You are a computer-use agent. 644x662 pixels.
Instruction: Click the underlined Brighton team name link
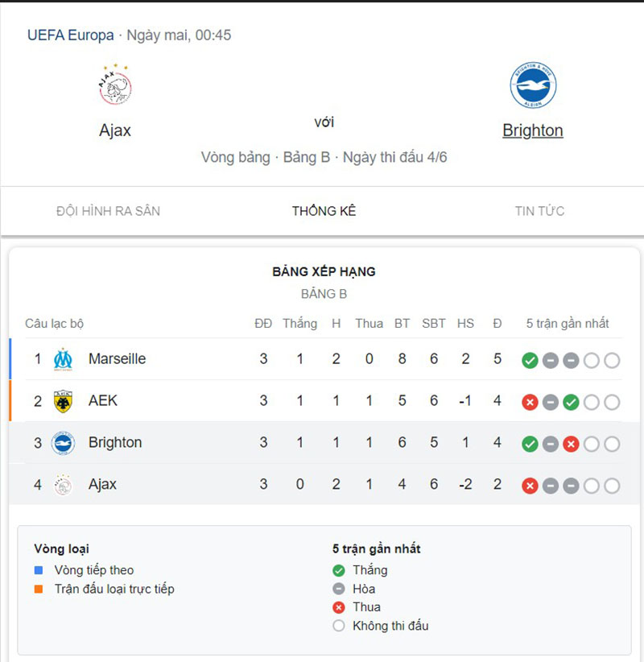coord(533,130)
